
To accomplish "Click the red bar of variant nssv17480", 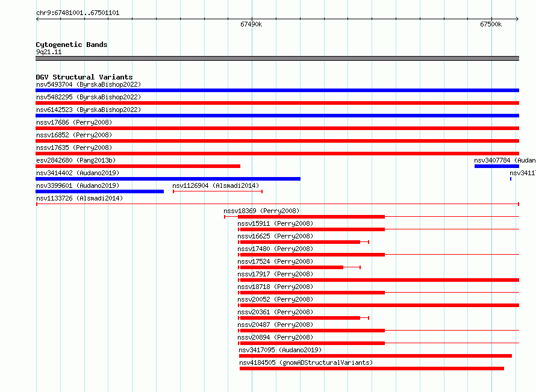I will coord(311,255).
